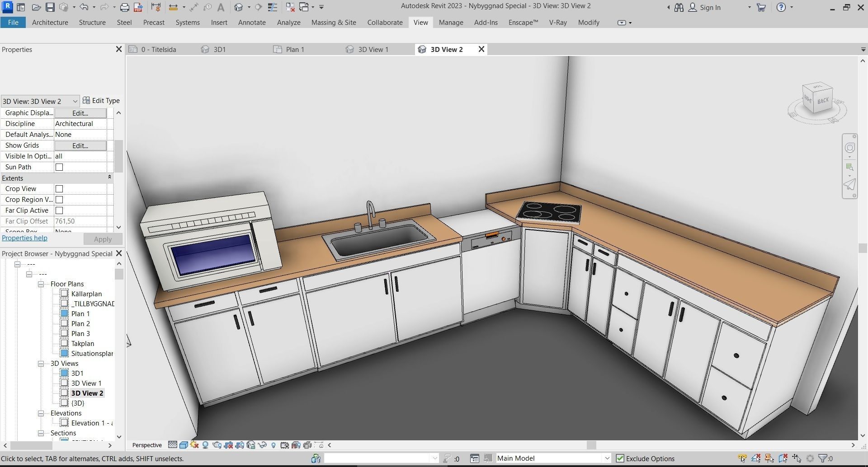Enable the Crop View checkbox
The width and height of the screenshot is (868, 467).
[x=59, y=189]
